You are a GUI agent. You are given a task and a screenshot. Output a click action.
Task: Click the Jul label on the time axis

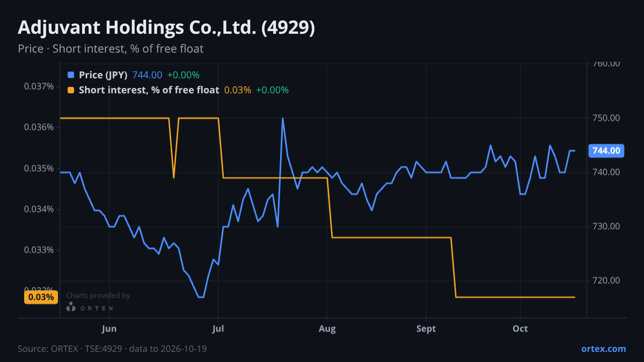click(218, 328)
